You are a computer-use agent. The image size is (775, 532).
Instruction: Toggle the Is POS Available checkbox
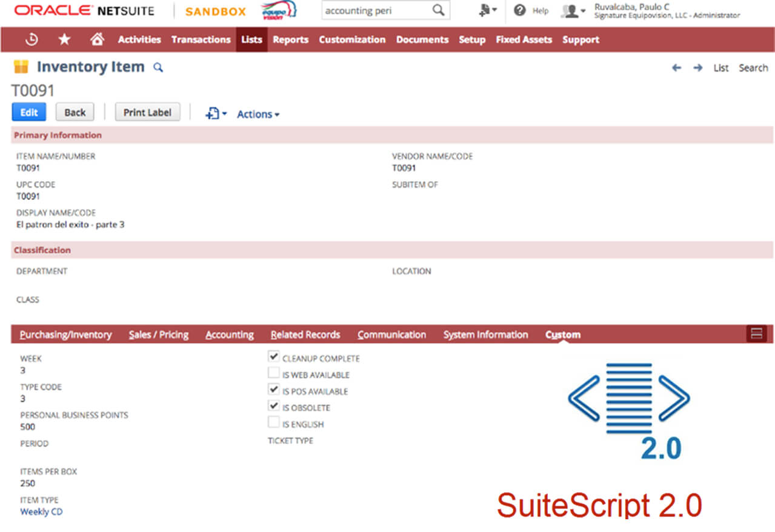pyautogui.click(x=274, y=390)
